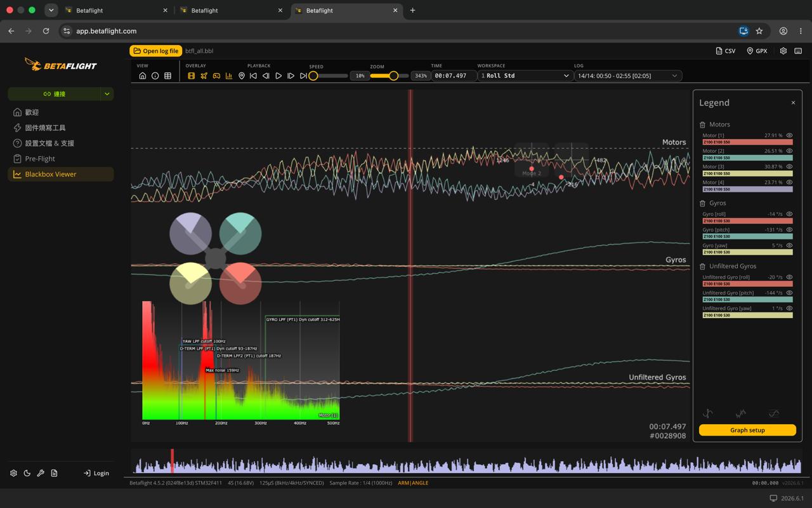812x508 pixels.
Task: Click the Login link
Action: tap(96, 473)
